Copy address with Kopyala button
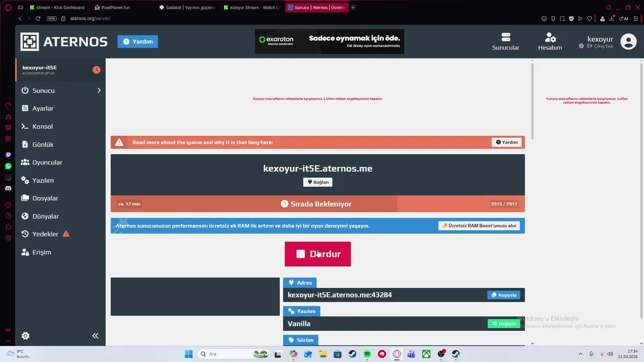644x362 pixels. pyautogui.click(x=504, y=295)
